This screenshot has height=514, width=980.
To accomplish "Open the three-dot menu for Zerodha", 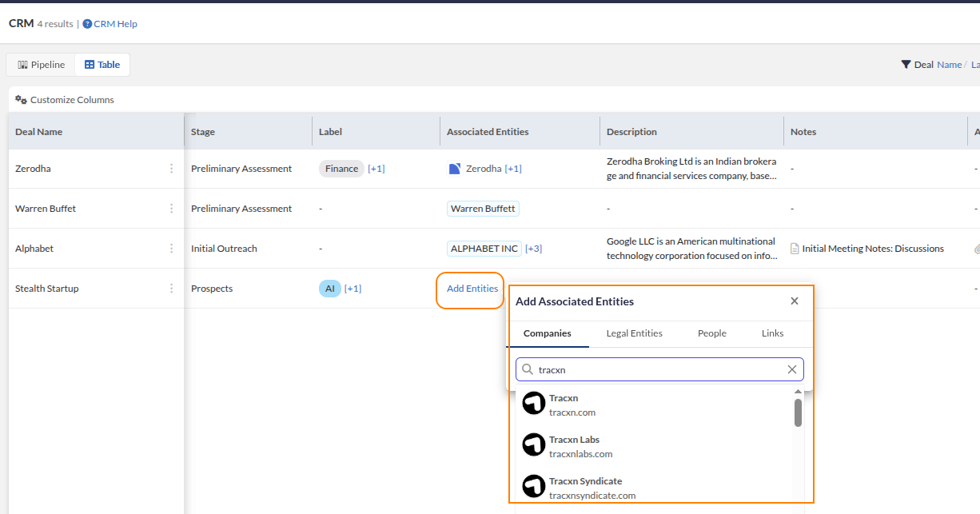I will [x=171, y=169].
